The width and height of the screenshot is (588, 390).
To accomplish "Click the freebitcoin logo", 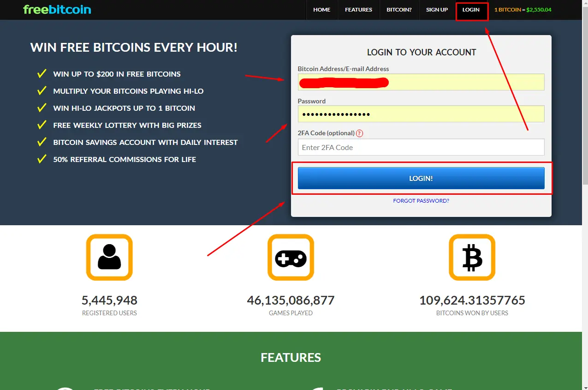I will pyautogui.click(x=57, y=9).
